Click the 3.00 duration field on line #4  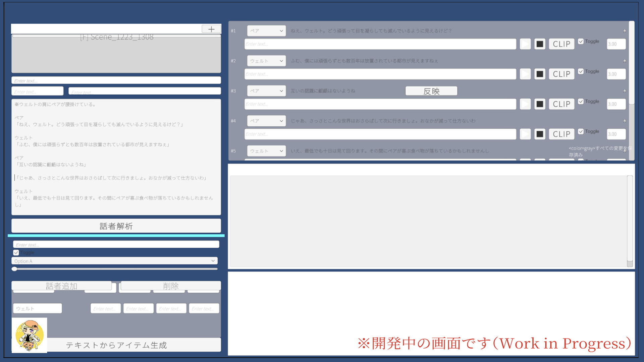click(616, 134)
